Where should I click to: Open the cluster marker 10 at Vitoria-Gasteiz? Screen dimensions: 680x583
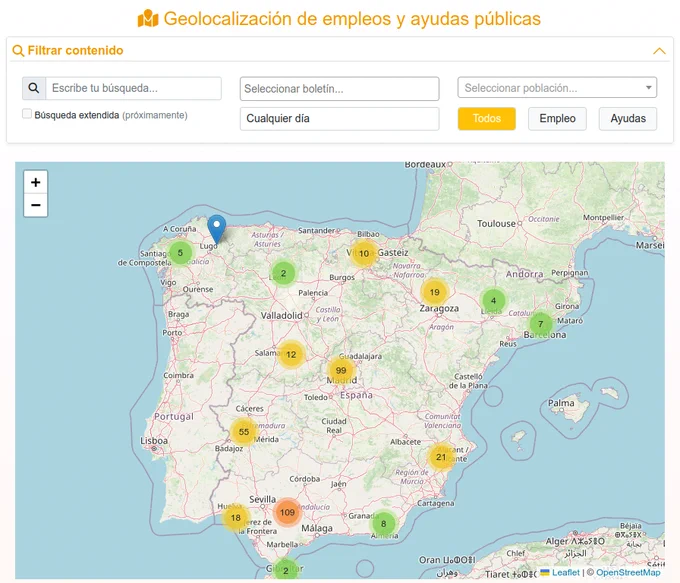(x=364, y=253)
